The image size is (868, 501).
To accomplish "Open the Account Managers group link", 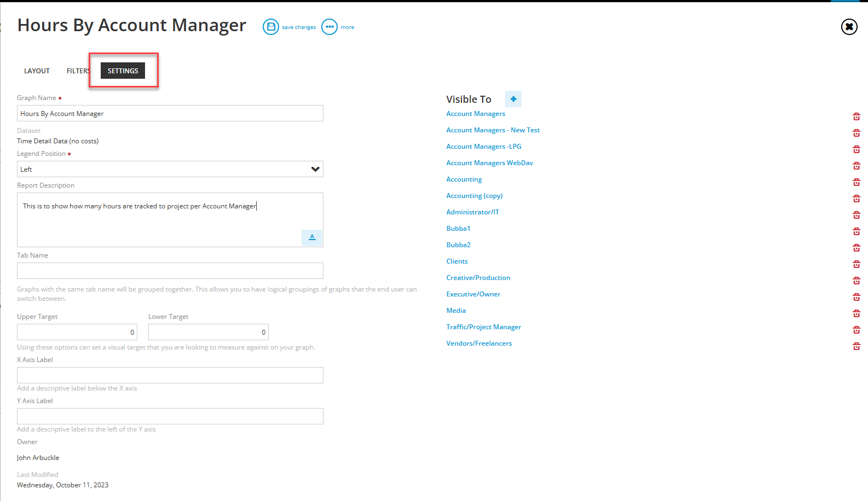I will pos(476,114).
